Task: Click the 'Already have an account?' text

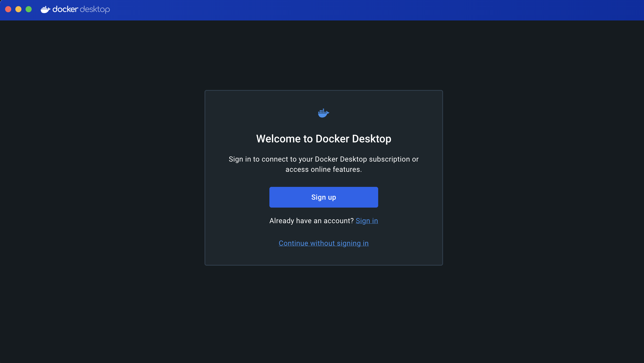Action: click(311, 221)
